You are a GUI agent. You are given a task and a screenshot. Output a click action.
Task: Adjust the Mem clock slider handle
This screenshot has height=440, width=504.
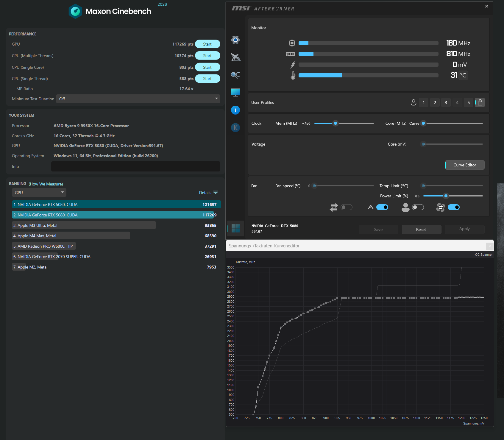[336, 123]
